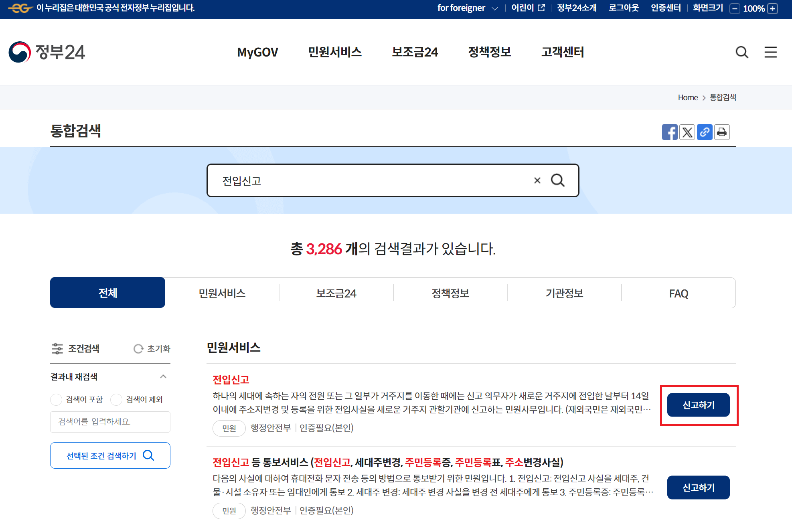
Task: Switch to 보조금24 results tab
Action: (336, 293)
